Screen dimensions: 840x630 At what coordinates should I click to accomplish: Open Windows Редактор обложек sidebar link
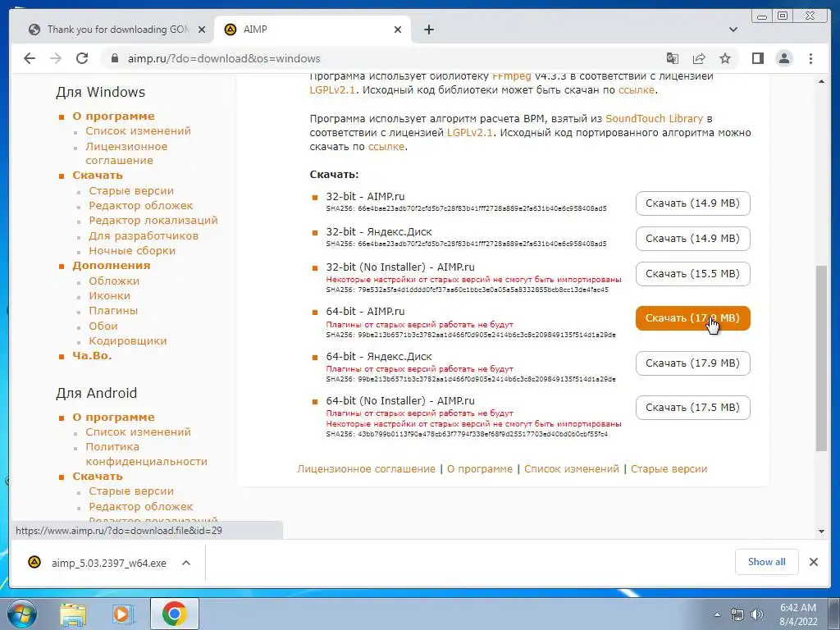point(141,206)
